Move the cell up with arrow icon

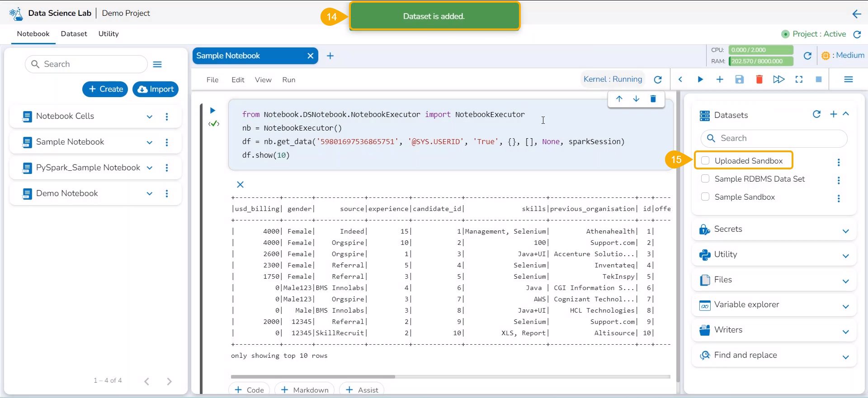(619, 99)
